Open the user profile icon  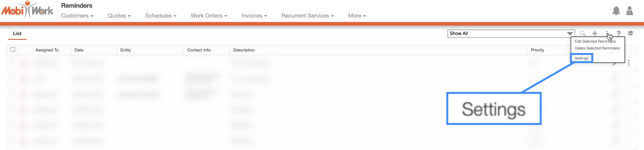tap(629, 11)
